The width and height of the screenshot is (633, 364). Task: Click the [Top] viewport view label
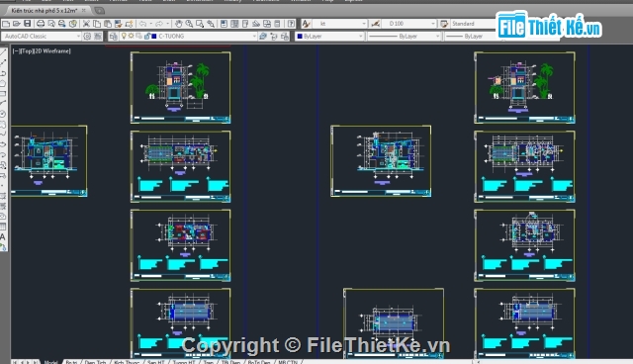[x=27, y=50]
